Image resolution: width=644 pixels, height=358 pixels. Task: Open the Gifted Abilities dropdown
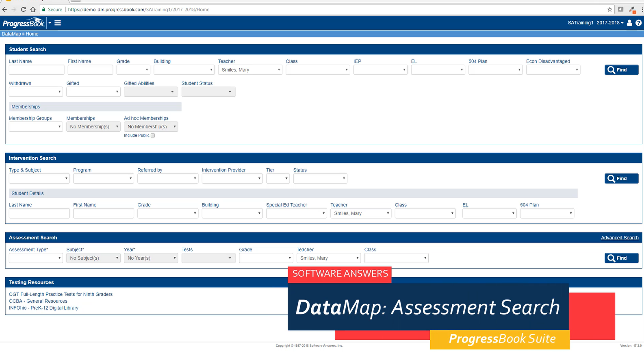coord(151,92)
